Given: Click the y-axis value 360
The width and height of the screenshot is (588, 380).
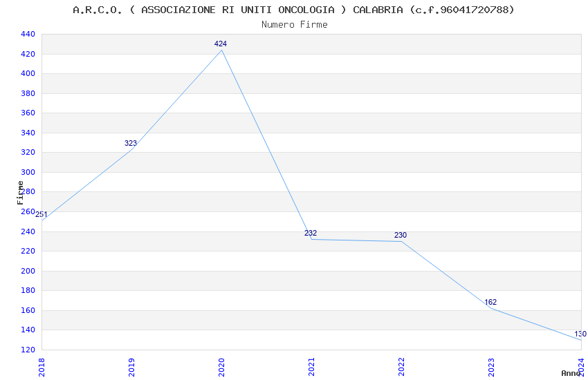Looking at the screenshot, I should pos(28,113).
